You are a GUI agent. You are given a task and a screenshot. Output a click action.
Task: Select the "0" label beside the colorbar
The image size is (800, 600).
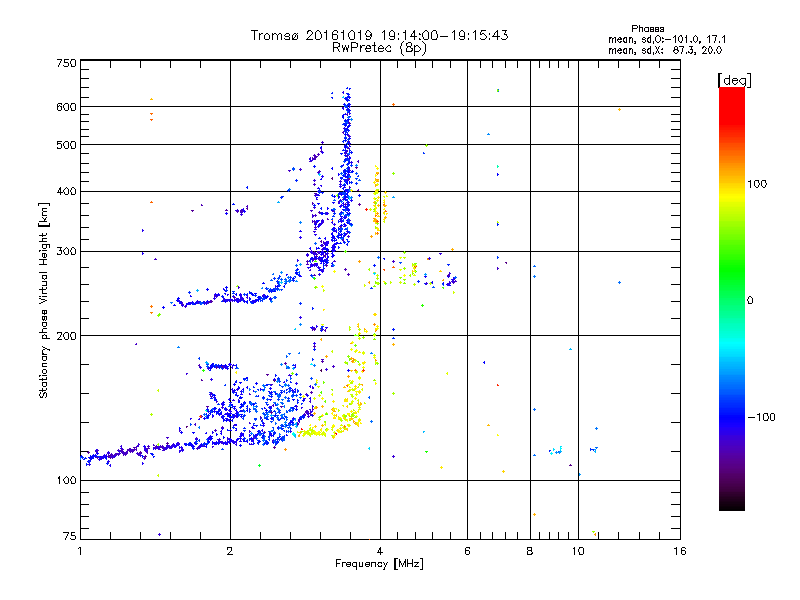(x=750, y=300)
